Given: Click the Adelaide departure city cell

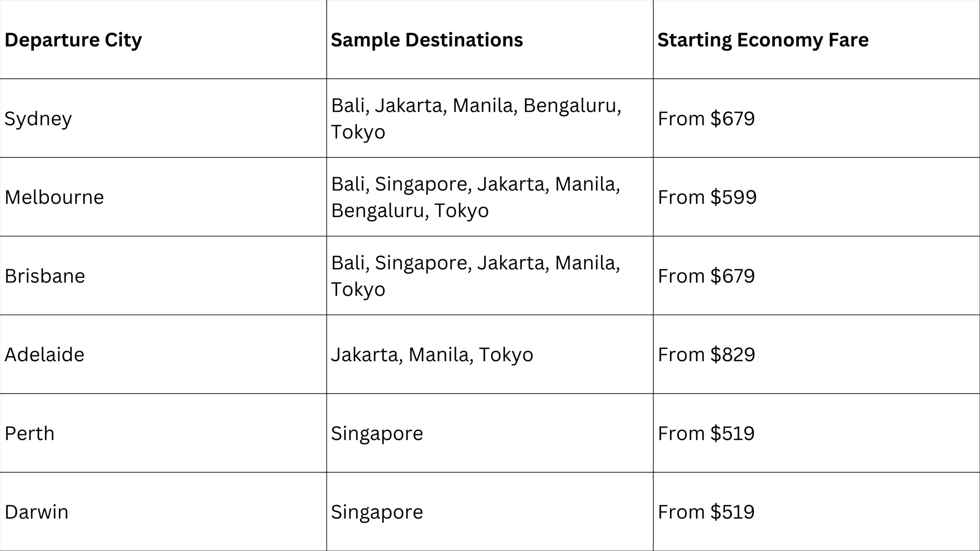Looking at the screenshot, I should tap(163, 354).
